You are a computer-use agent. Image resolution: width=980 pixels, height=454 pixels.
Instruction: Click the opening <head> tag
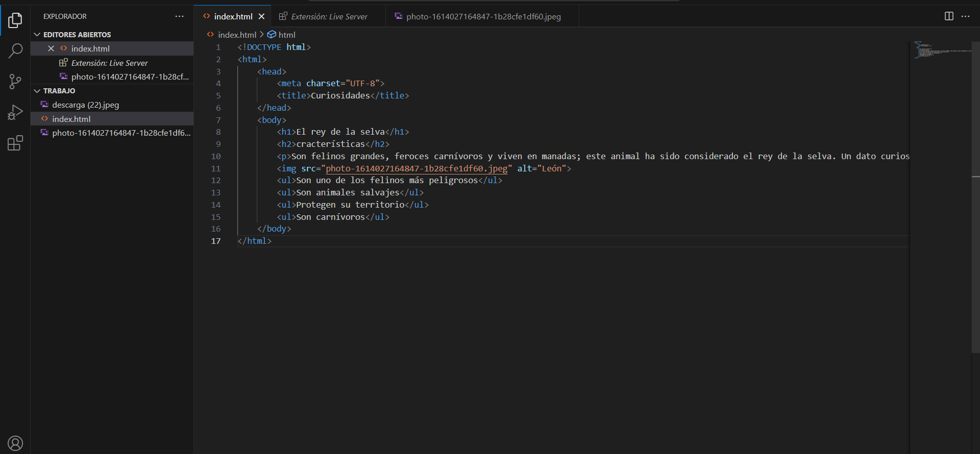(272, 71)
